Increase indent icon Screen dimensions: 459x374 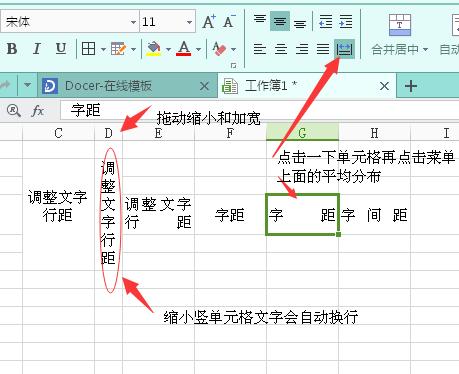coord(346,21)
